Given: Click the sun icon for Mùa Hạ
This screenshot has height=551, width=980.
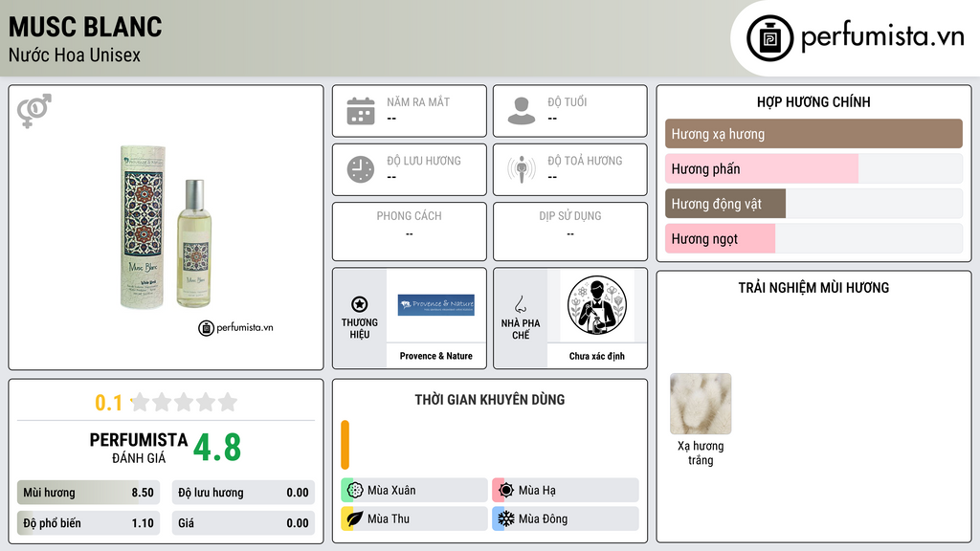Looking at the screenshot, I should point(506,490).
